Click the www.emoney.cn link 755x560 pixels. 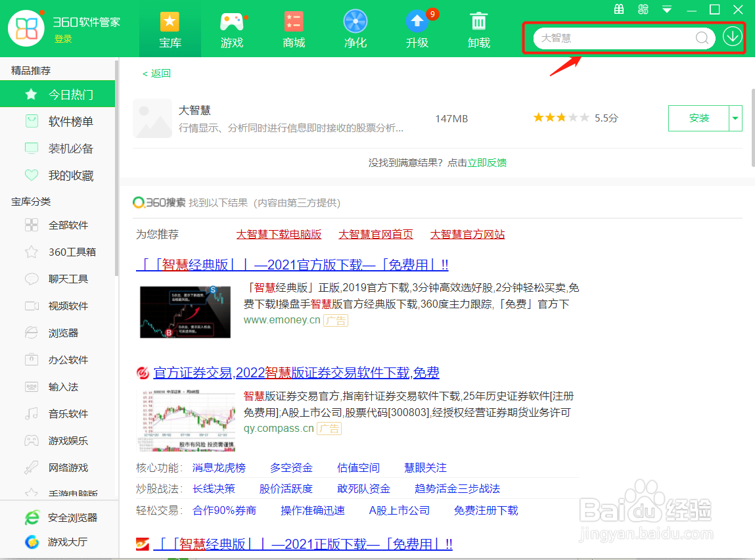click(282, 320)
